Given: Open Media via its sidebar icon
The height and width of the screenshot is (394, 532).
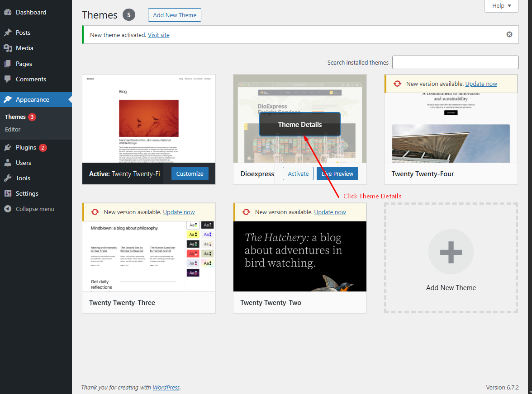Looking at the screenshot, I should tap(8, 48).
